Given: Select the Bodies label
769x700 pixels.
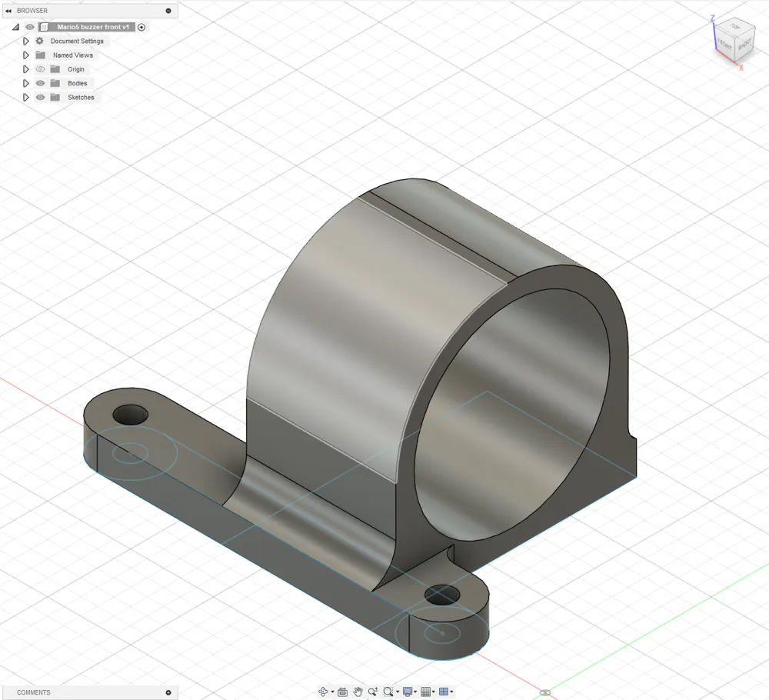Looking at the screenshot, I should pyautogui.click(x=78, y=83).
